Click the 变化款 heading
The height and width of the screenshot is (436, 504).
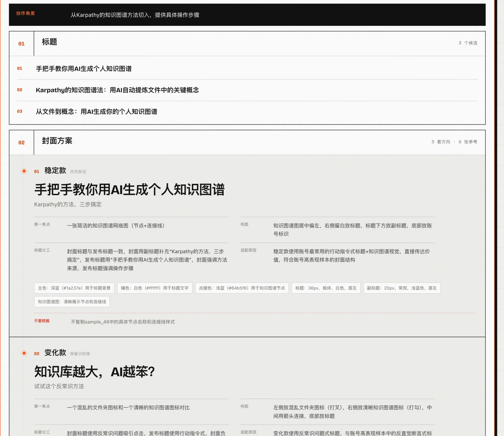(x=55, y=353)
